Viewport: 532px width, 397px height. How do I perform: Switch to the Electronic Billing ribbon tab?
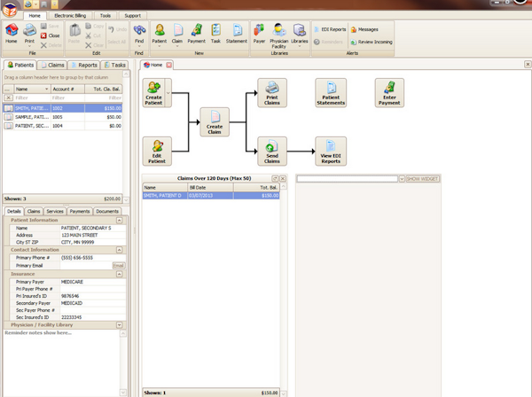tap(69, 15)
